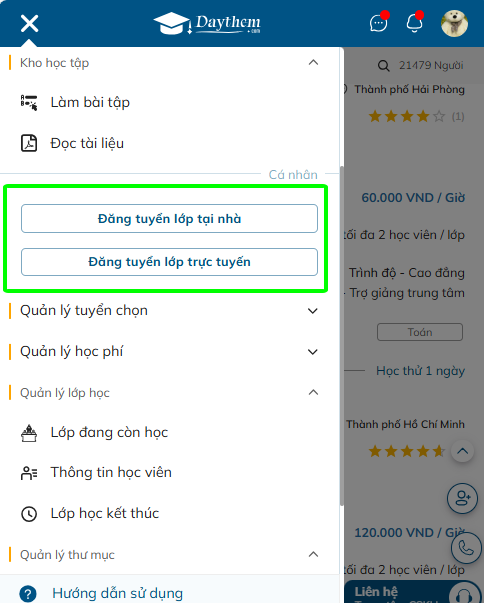
Task: Expand the Quản lý học phí section
Action: [313, 352]
